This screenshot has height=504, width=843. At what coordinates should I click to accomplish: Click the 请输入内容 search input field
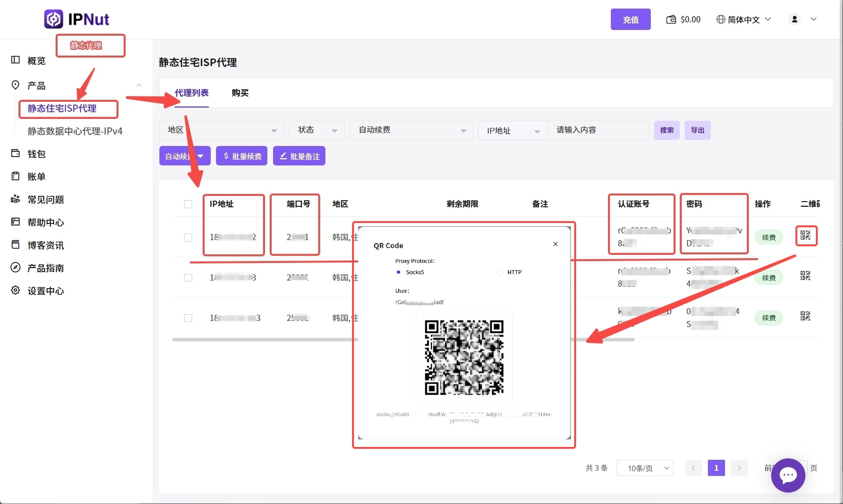click(598, 130)
